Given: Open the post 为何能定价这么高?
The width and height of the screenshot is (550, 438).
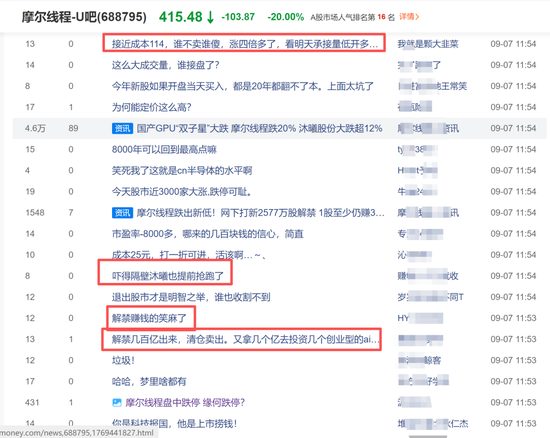Looking at the screenshot, I should pyautogui.click(x=152, y=107).
